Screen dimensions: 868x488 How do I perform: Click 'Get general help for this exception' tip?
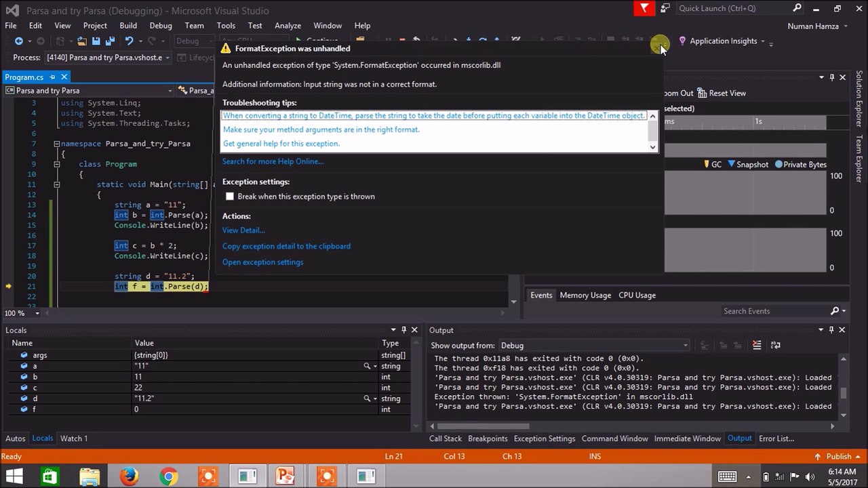tap(281, 144)
